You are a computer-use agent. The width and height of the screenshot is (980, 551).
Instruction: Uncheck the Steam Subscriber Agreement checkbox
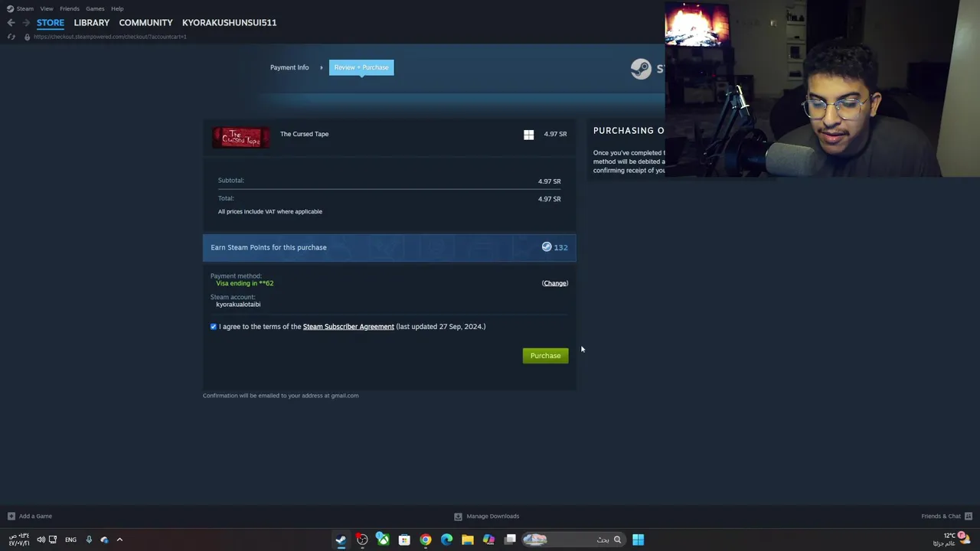214,327
